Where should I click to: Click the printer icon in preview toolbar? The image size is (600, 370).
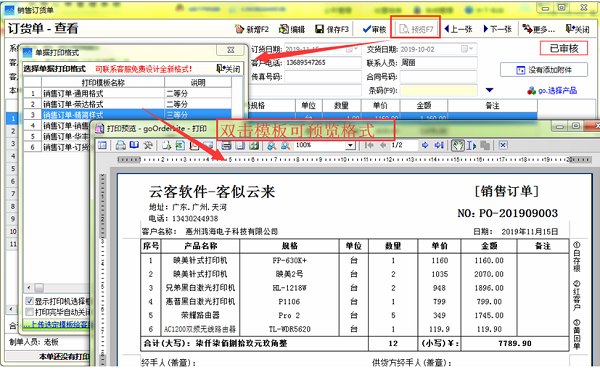point(121,145)
